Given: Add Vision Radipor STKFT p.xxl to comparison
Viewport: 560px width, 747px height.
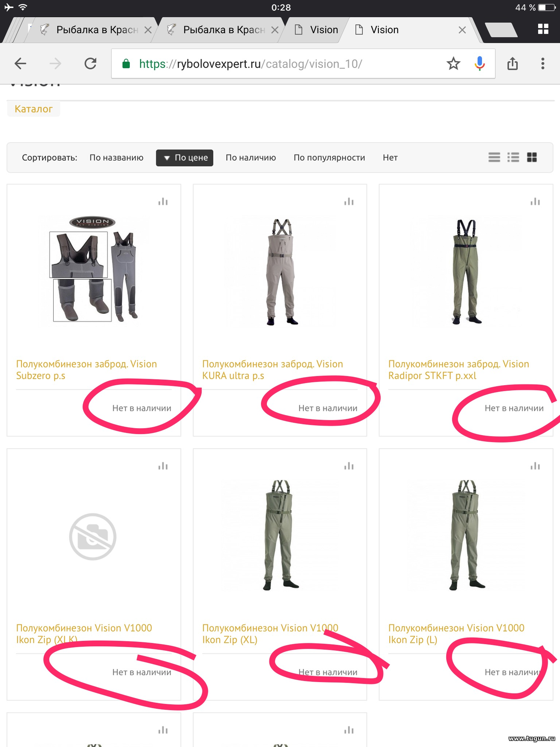Looking at the screenshot, I should click(x=535, y=201).
